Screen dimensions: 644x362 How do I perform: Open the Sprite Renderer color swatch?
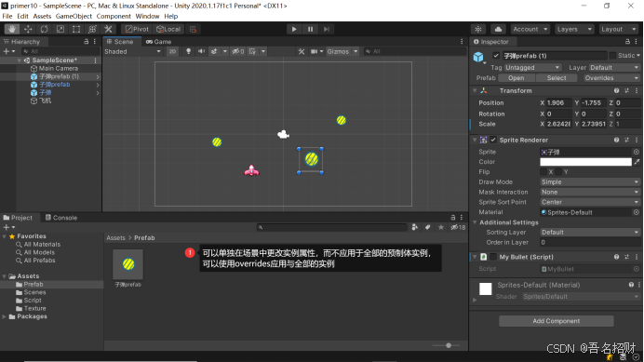585,162
